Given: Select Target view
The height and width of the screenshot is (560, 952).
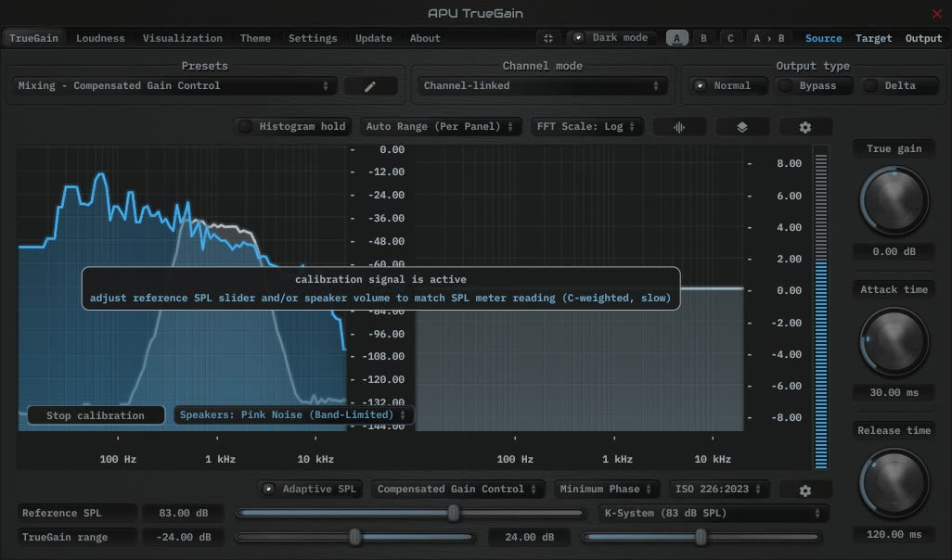Looking at the screenshot, I should (x=874, y=38).
